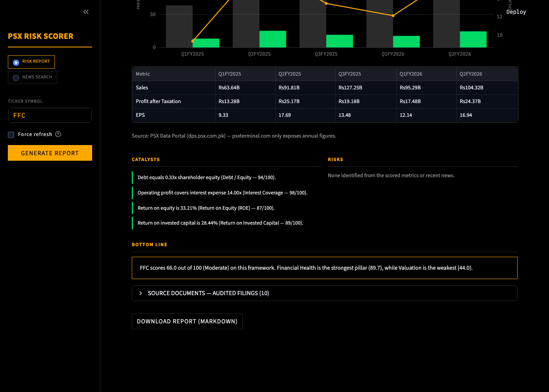The height and width of the screenshot is (392, 549).
Task: Select the Profit after Taxation row label
Action: point(174,102)
